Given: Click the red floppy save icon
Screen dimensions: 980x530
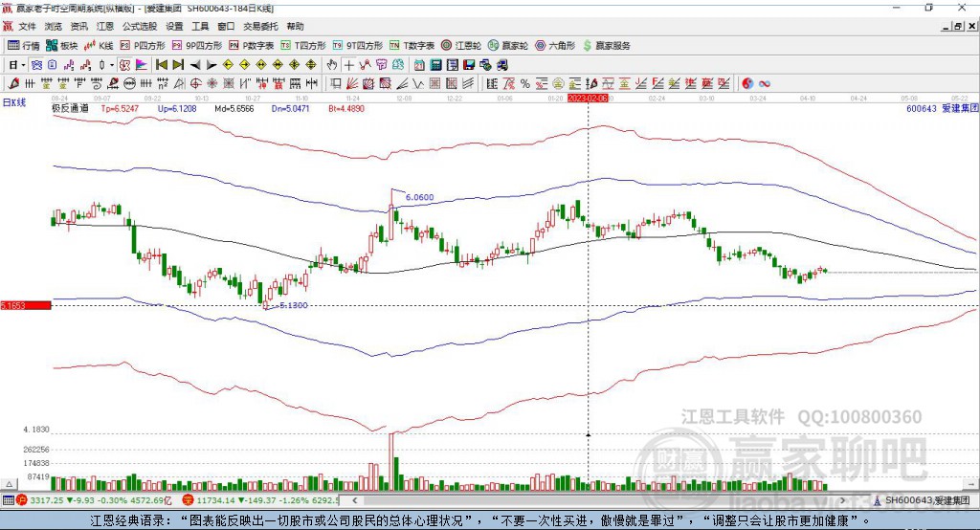Looking at the screenshot, I should point(469,65).
